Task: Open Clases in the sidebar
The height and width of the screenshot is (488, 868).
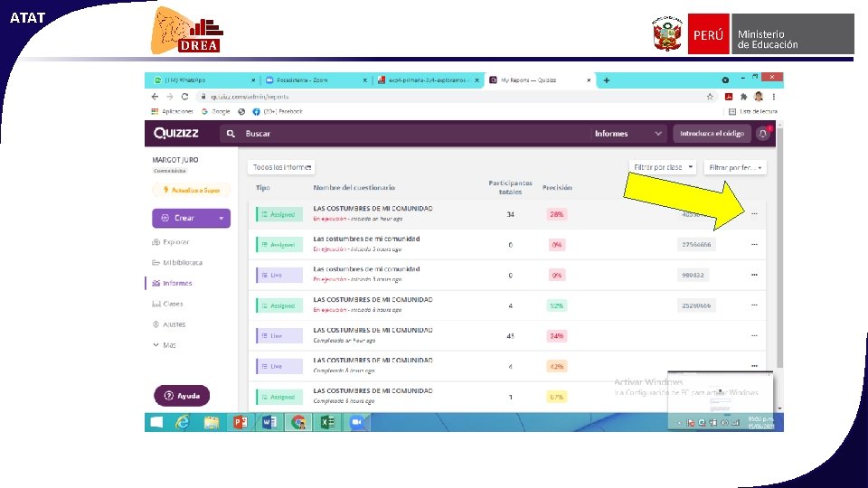Action: point(167,304)
